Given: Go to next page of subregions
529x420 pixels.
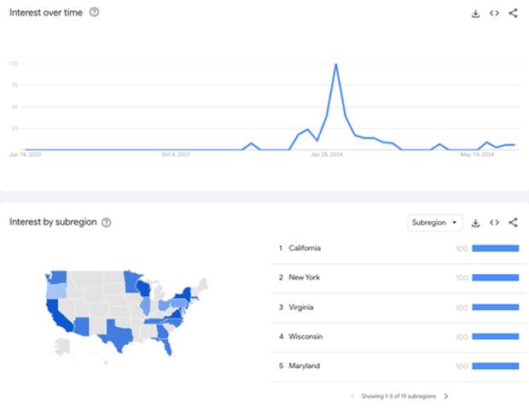Looking at the screenshot, I should [x=446, y=396].
